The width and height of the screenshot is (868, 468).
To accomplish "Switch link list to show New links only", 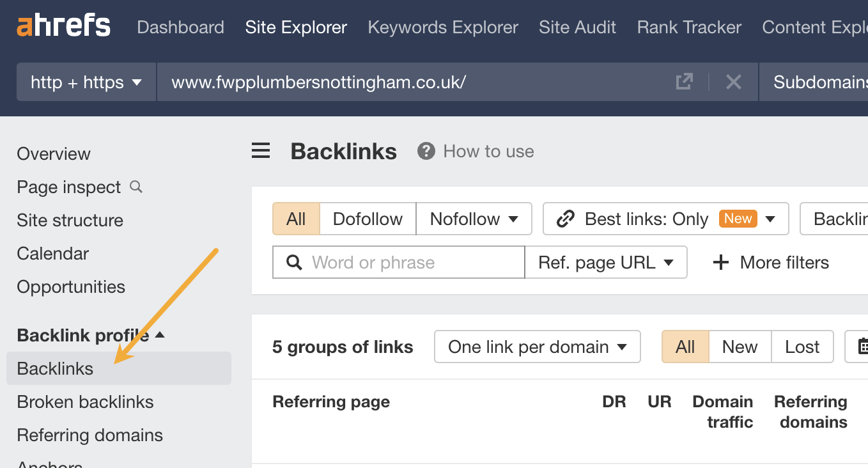I will pos(740,347).
